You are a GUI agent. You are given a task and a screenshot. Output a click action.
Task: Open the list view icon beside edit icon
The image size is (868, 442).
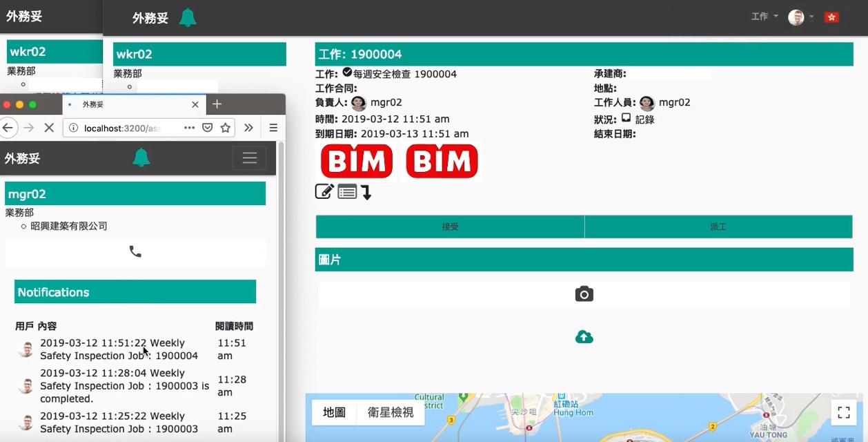(x=347, y=192)
